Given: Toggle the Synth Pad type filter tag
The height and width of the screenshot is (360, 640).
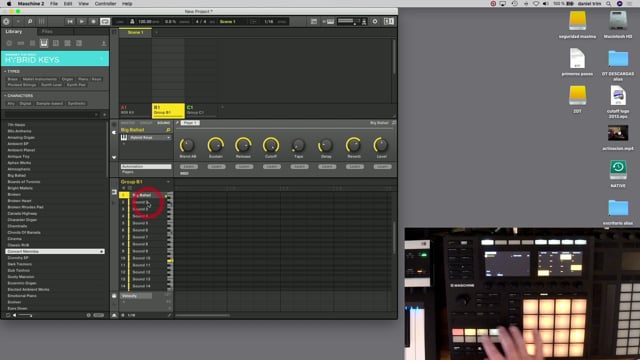Looking at the screenshot, I should pyautogui.click(x=76, y=85).
